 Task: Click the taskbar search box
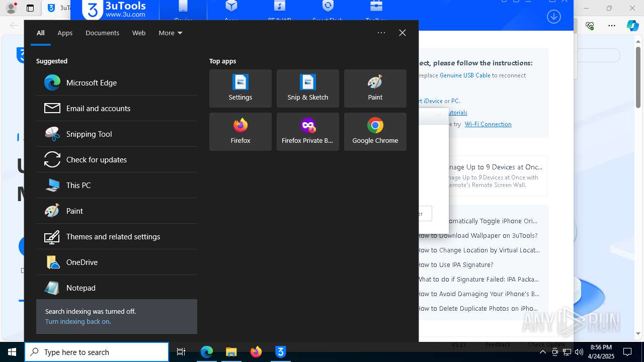point(97,352)
